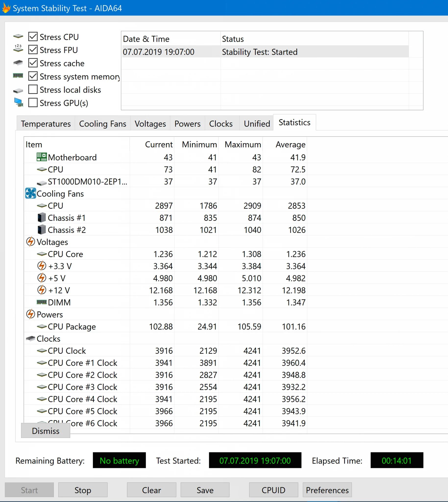Click the AIDA64 flame icon in title bar

click(x=6, y=8)
